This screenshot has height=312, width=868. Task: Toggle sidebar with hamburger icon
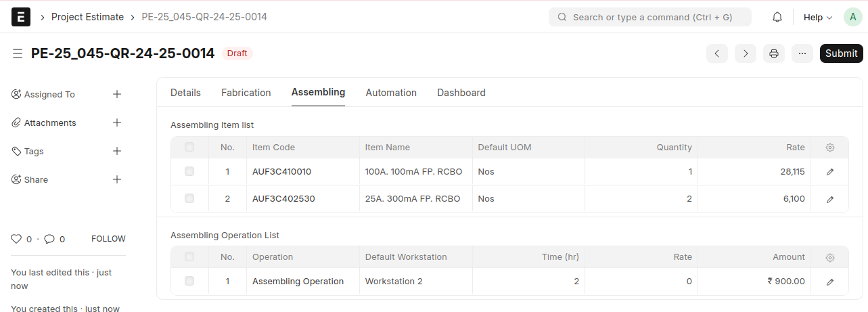pos(18,53)
